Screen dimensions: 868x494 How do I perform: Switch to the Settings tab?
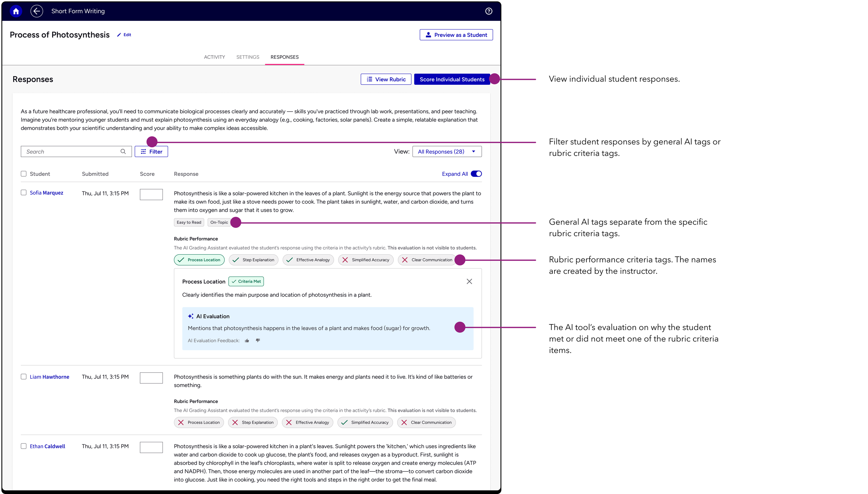click(248, 57)
